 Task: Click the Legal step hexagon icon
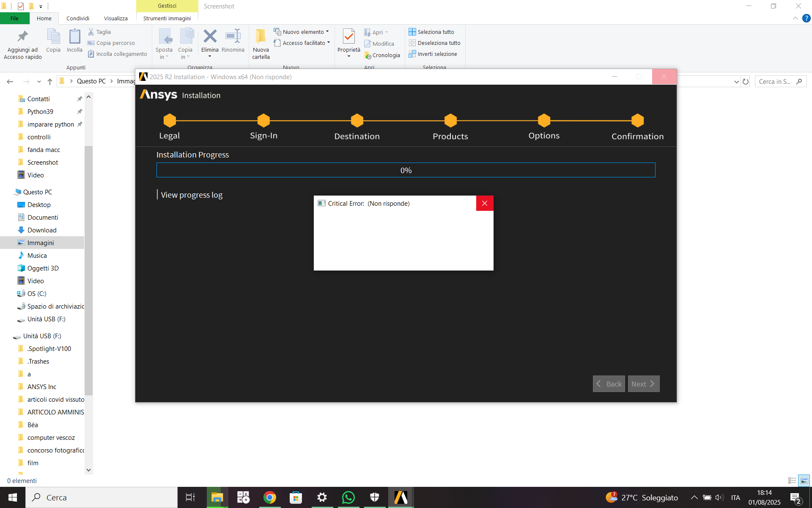point(170,121)
